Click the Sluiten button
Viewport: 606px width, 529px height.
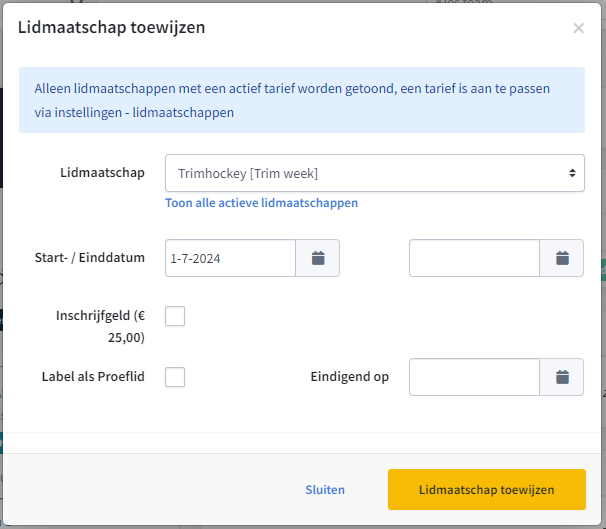[x=325, y=490]
